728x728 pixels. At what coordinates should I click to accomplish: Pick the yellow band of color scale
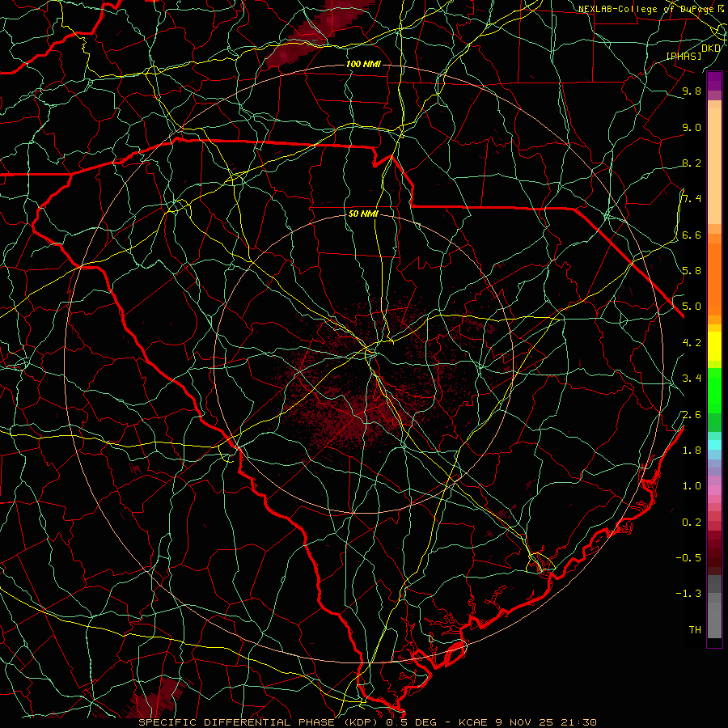click(714, 346)
